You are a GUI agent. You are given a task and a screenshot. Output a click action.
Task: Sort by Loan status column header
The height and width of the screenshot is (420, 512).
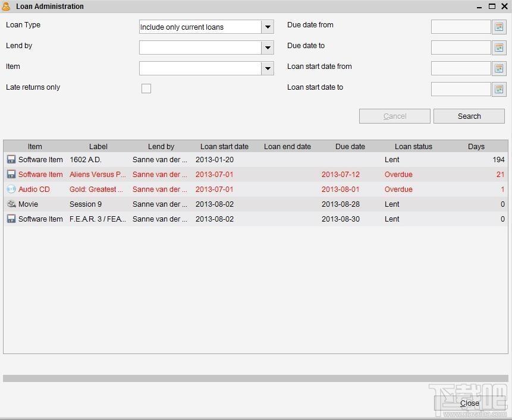(x=413, y=146)
